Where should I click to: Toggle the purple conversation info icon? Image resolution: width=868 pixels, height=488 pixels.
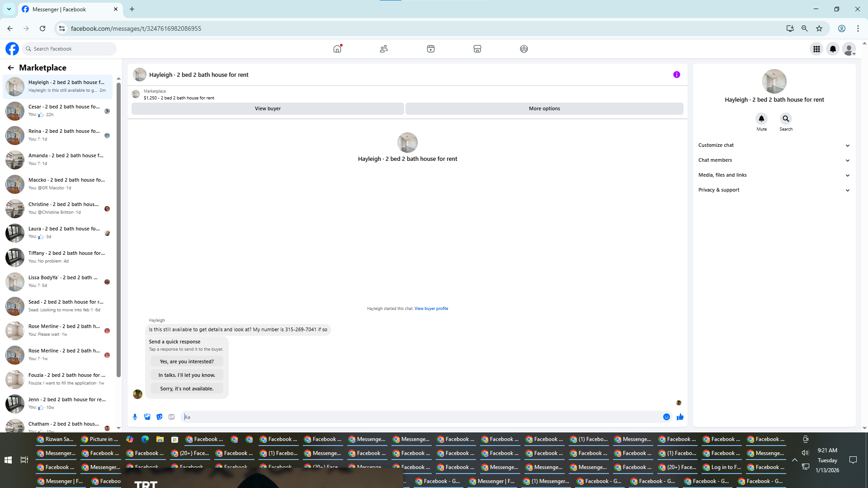(676, 75)
